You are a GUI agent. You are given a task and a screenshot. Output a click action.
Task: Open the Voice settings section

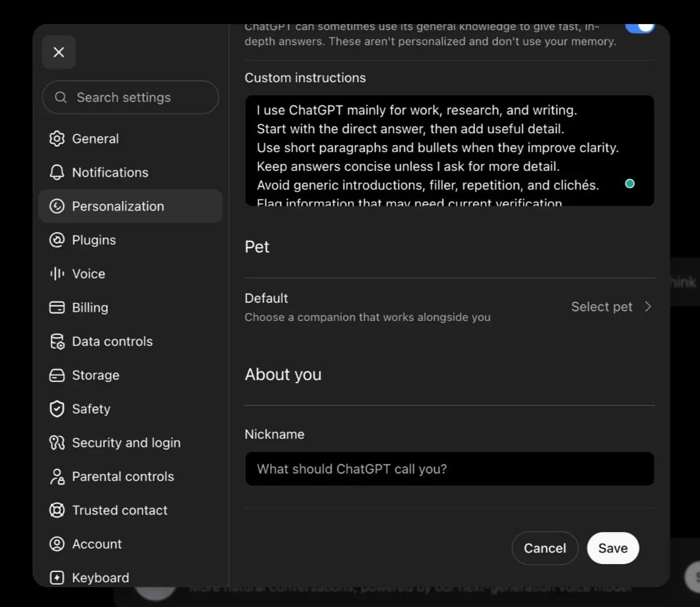tap(130, 274)
